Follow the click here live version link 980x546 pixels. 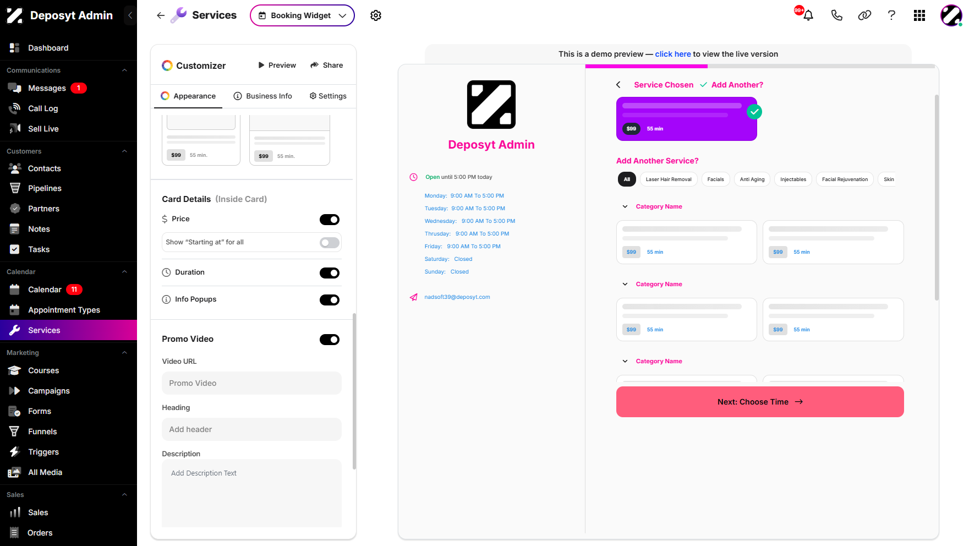coord(673,54)
